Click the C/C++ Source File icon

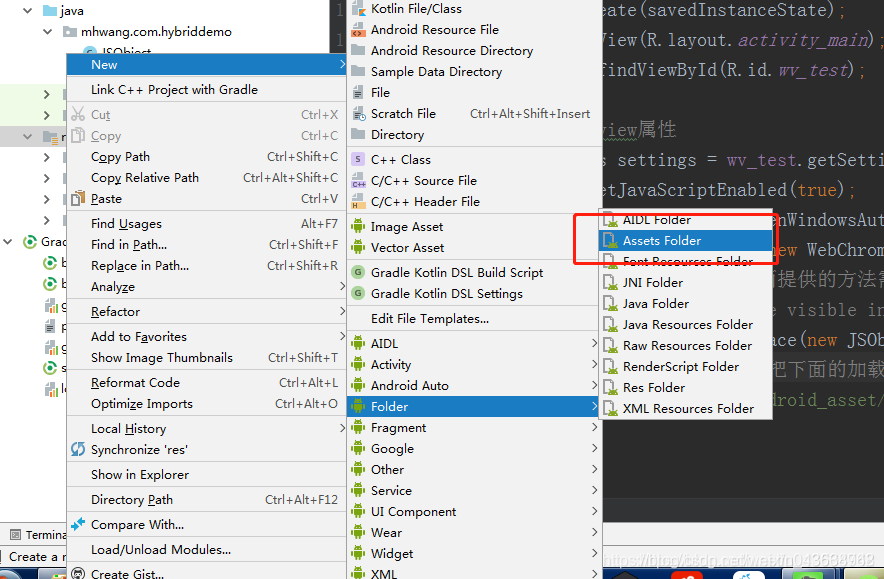click(x=358, y=181)
